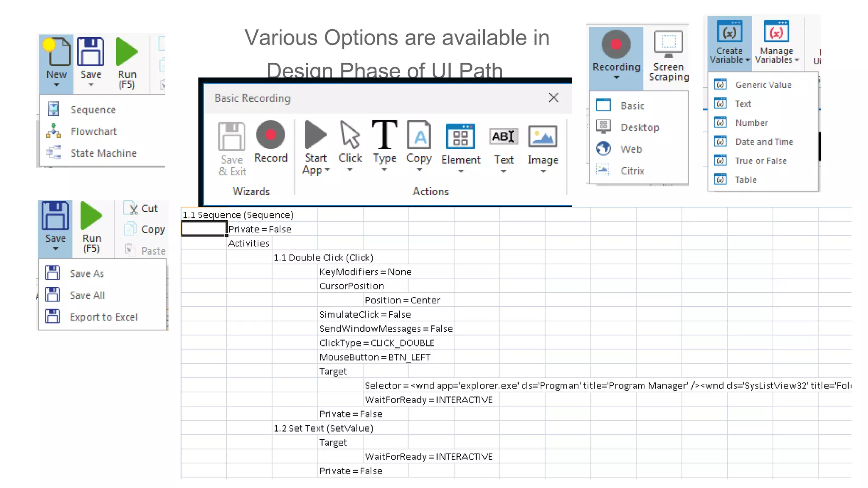Click the Paste button
The image size is (868, 488).
[145, 250]
